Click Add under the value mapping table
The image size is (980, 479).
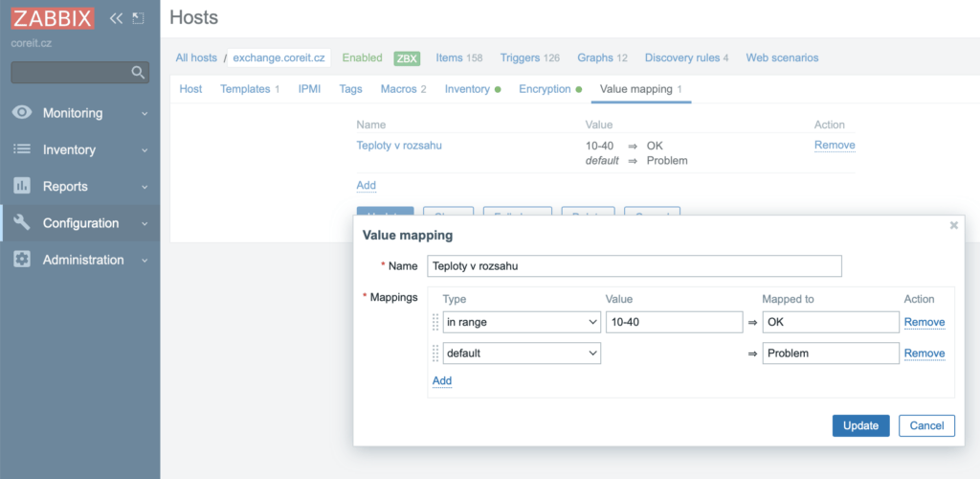point(367,185)
